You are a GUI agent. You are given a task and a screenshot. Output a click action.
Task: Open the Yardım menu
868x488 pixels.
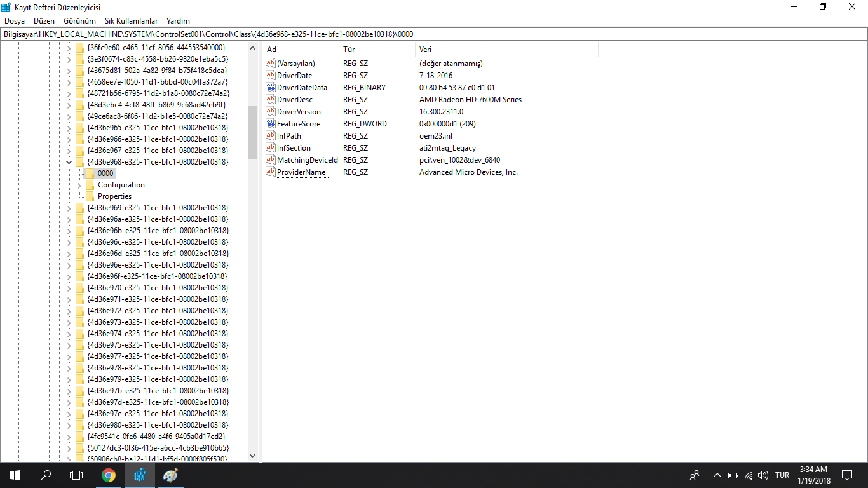(x=178, y=21)
